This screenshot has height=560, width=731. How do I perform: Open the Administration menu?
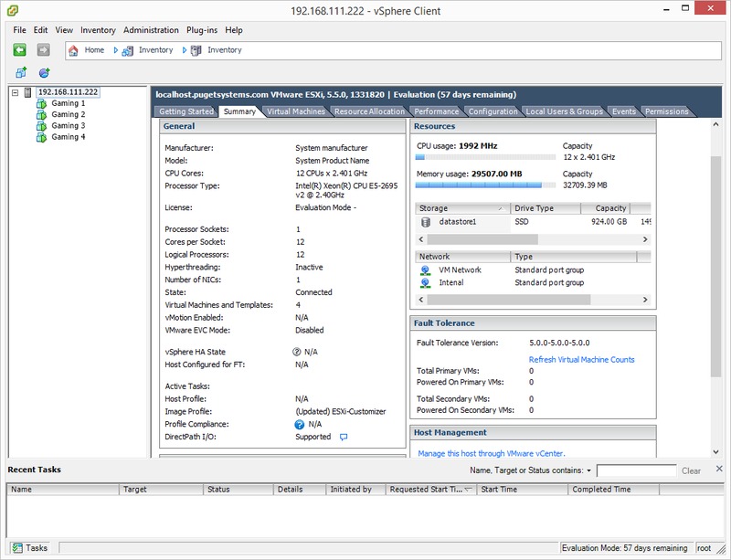tap(151, 30)
